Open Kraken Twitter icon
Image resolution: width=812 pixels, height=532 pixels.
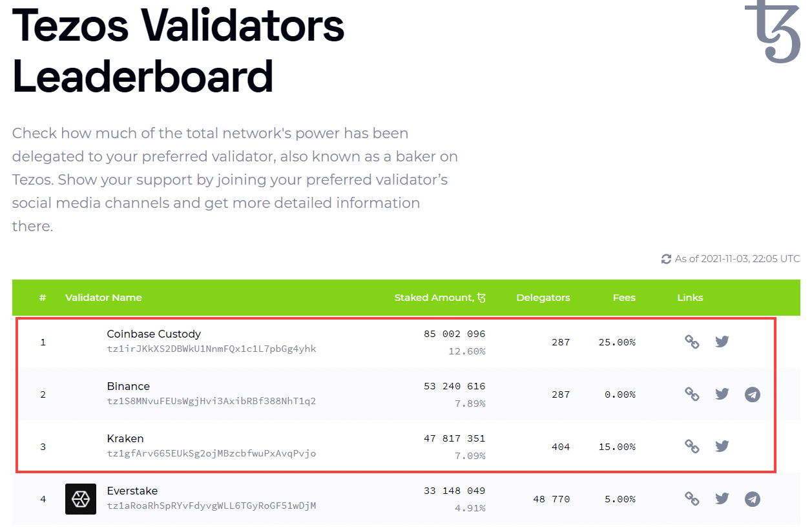pos(722,446)
